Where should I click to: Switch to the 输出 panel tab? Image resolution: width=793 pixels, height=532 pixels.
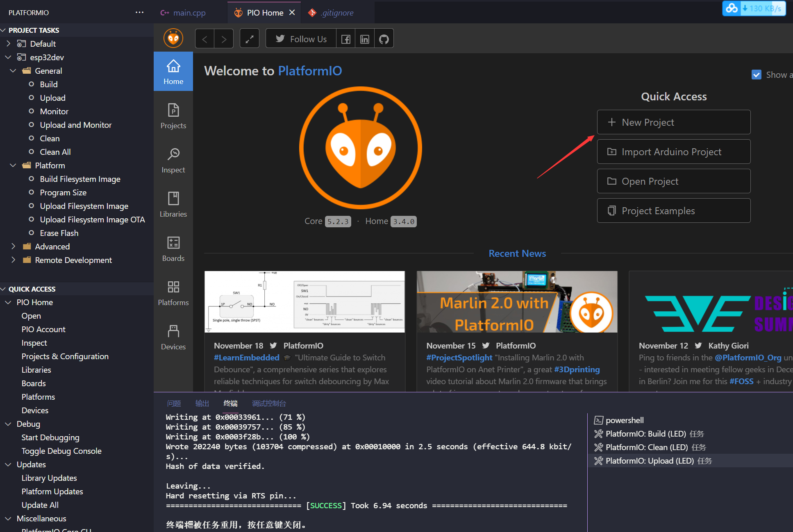202,403
